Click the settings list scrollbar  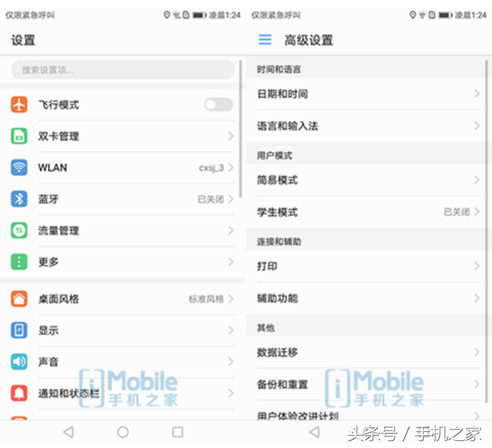coord(241,128)
